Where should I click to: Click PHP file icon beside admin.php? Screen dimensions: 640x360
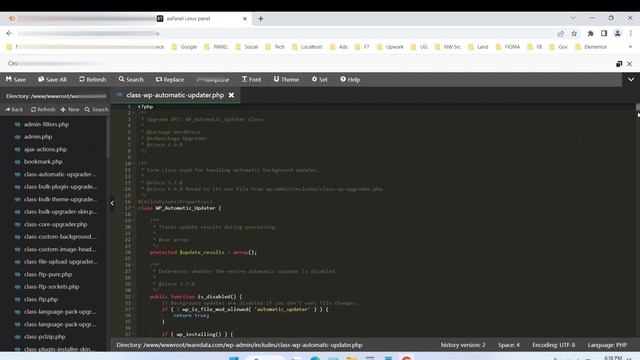pos(18,137)
